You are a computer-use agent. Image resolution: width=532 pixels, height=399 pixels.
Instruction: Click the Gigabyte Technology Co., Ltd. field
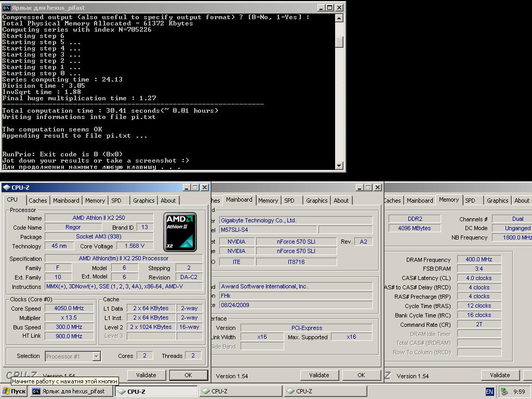[x=296, y=220]
